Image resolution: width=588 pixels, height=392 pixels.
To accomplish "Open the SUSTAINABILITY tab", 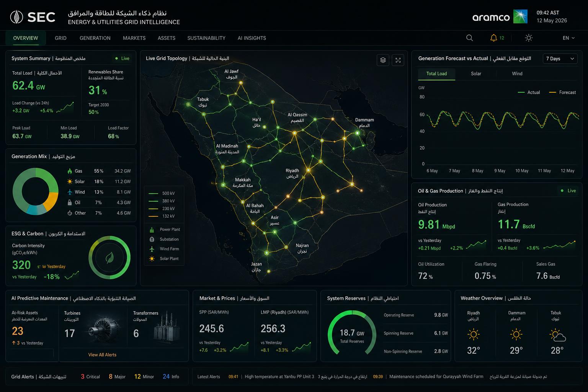I will point(206,38).
